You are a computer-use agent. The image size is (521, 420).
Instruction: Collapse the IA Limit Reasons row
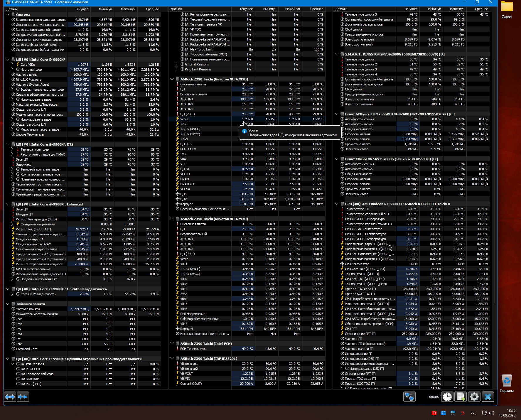tap(12, 364)
